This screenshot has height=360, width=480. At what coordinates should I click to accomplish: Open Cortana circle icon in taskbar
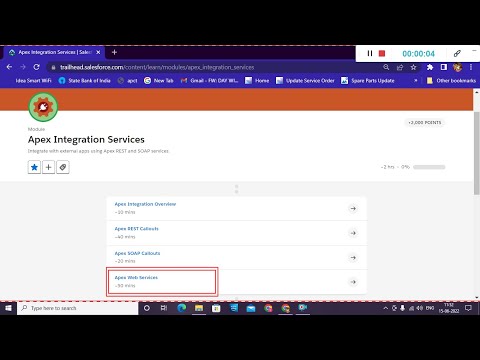147,308
